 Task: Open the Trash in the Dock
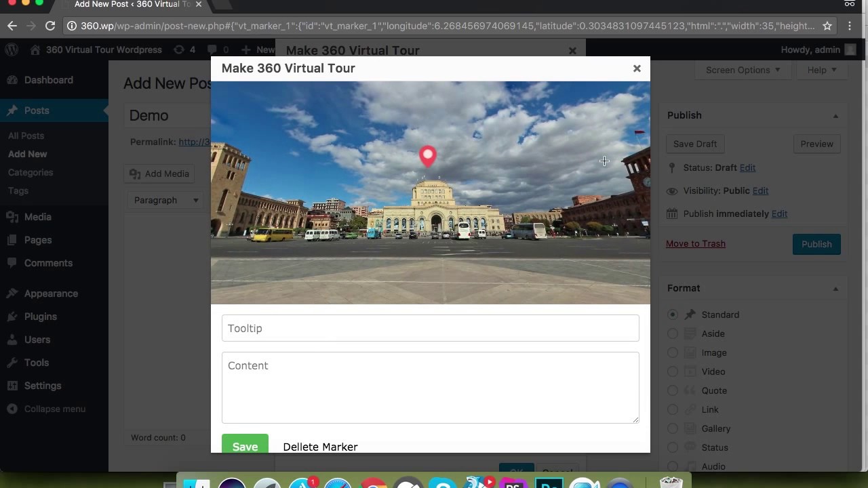[671, 483]
